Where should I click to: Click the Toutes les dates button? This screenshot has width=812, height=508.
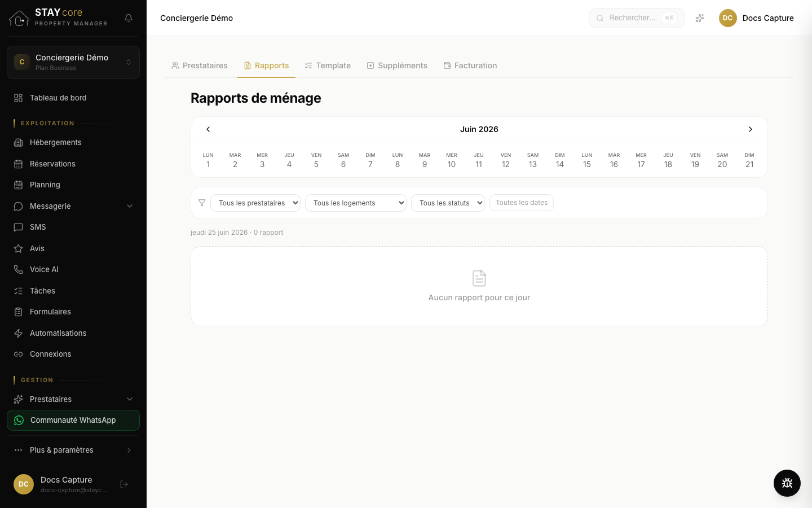point(522,203)
